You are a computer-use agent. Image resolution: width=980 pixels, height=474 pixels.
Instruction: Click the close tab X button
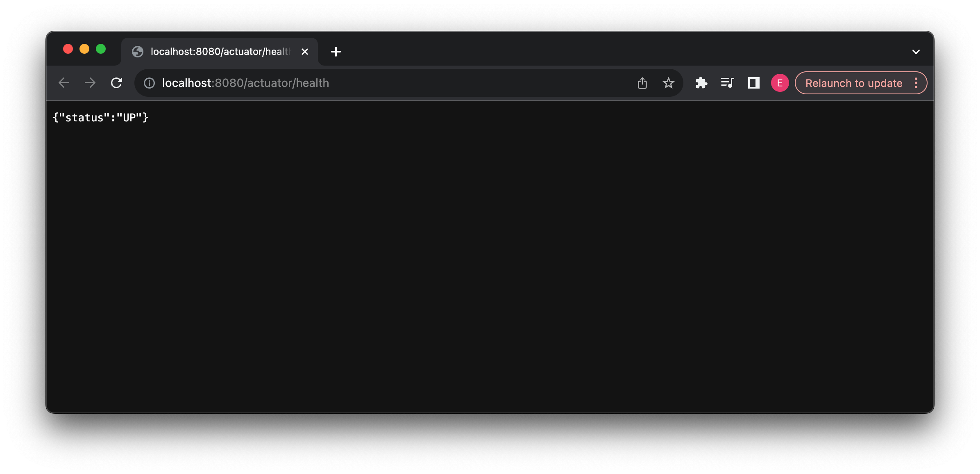pyautogui.click(x=304, y=51)
